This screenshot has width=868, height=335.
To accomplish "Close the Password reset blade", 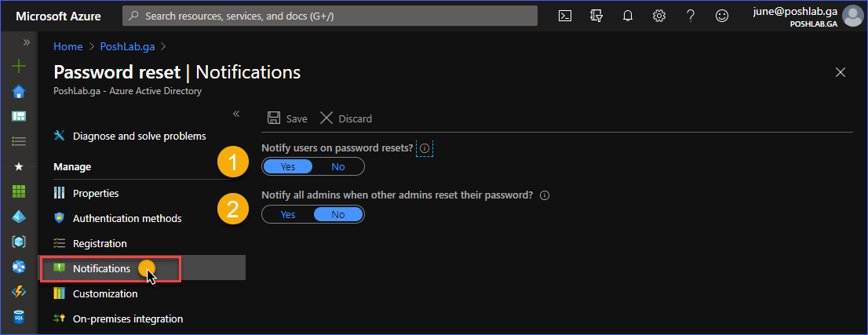I will (x=841, y=72).
